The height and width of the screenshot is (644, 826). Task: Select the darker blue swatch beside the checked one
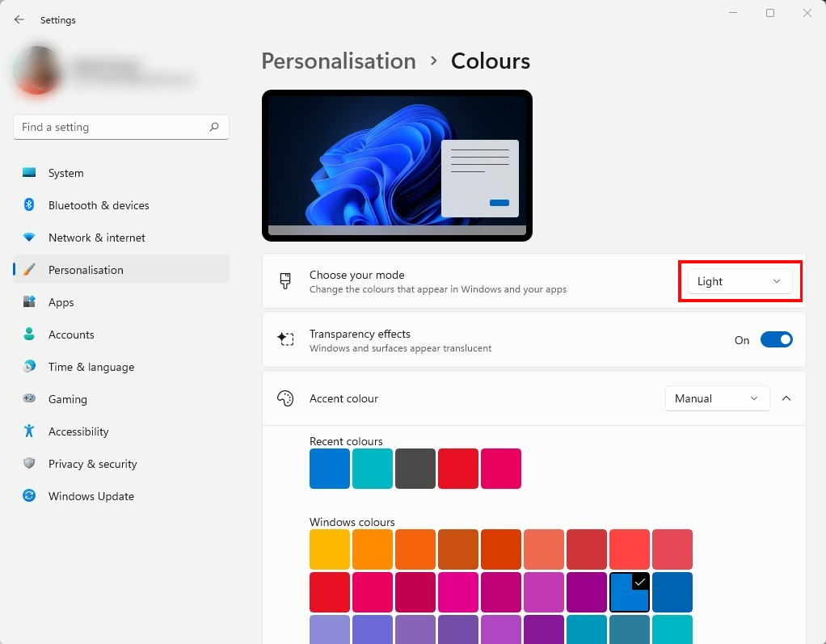672,592
